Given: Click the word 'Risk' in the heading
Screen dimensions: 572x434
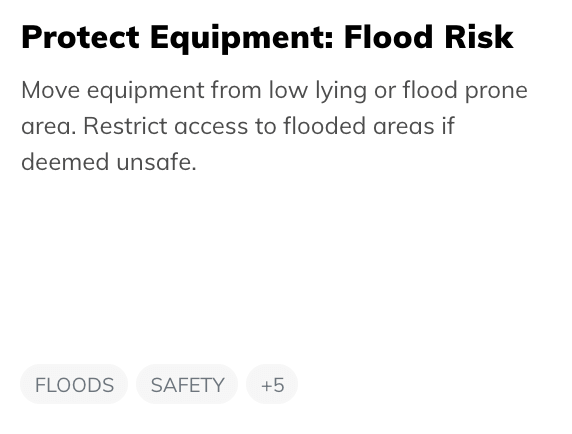Looking at the screenshot, I should 479,37.
